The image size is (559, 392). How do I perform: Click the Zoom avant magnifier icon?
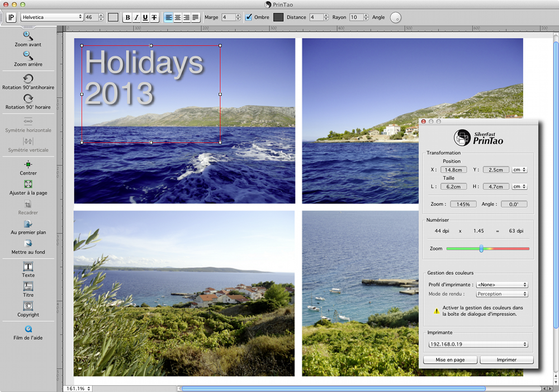click(28, 36)
